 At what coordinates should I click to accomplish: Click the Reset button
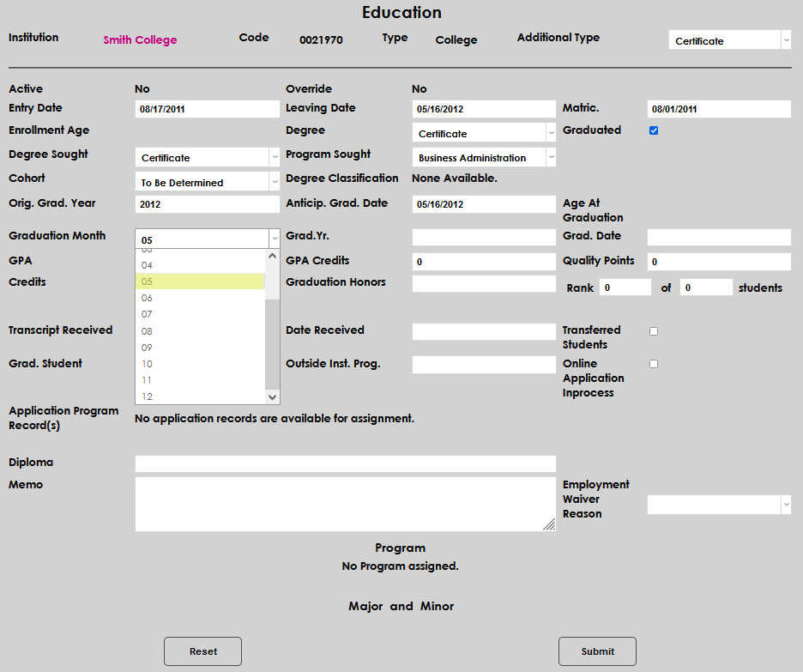202,651
